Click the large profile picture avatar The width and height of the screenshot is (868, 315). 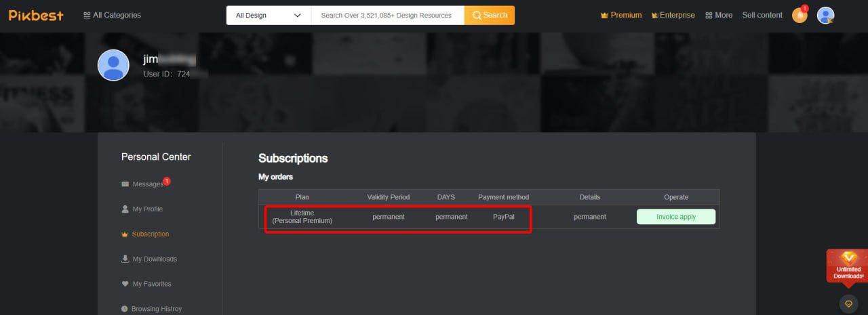click(113, 65)
